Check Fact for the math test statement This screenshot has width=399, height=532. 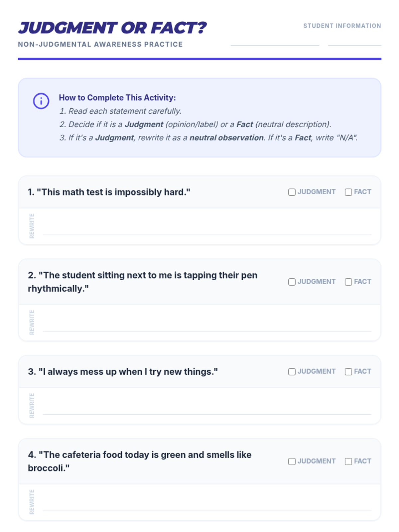(348, 192)
